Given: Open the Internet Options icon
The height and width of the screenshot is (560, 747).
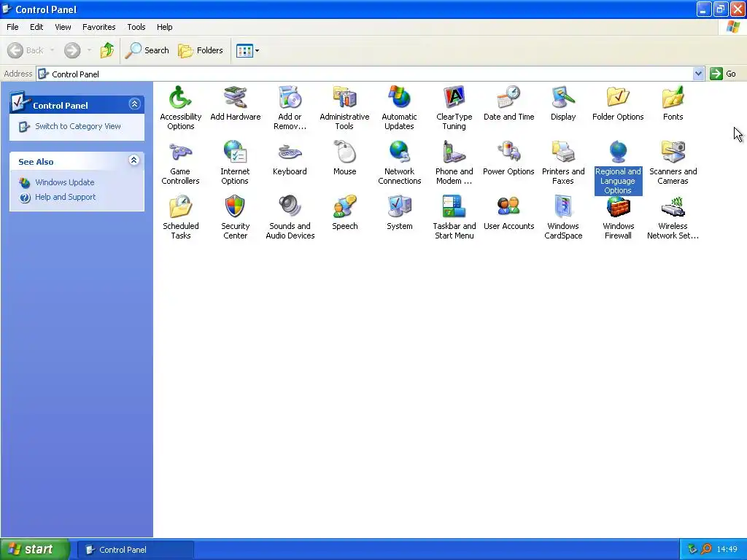Looking at the screenshot, I should coord(236,152).
